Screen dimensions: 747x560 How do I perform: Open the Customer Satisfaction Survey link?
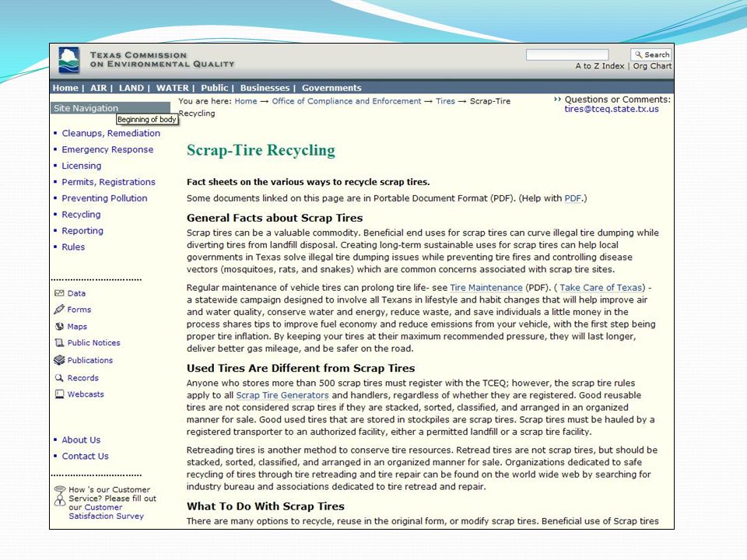107,512
